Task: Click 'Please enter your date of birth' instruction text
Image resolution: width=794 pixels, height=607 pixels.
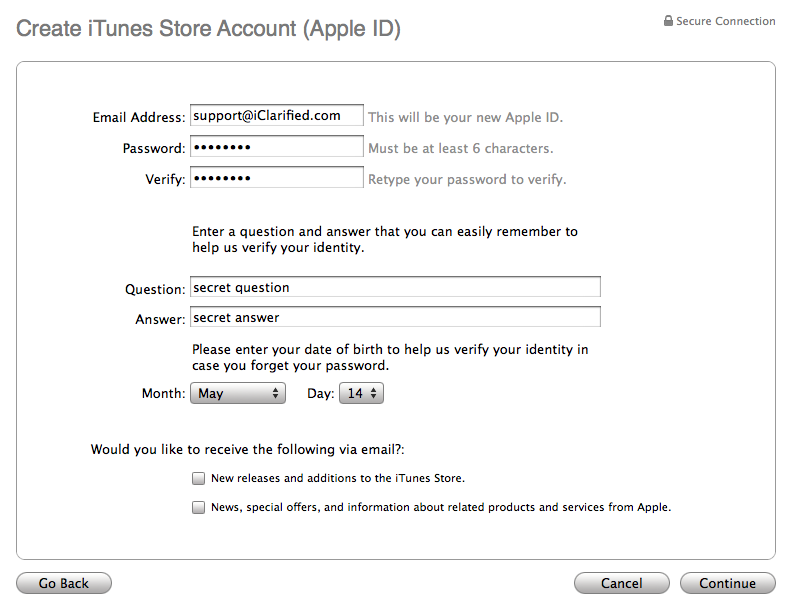Action: pos(390,357)
